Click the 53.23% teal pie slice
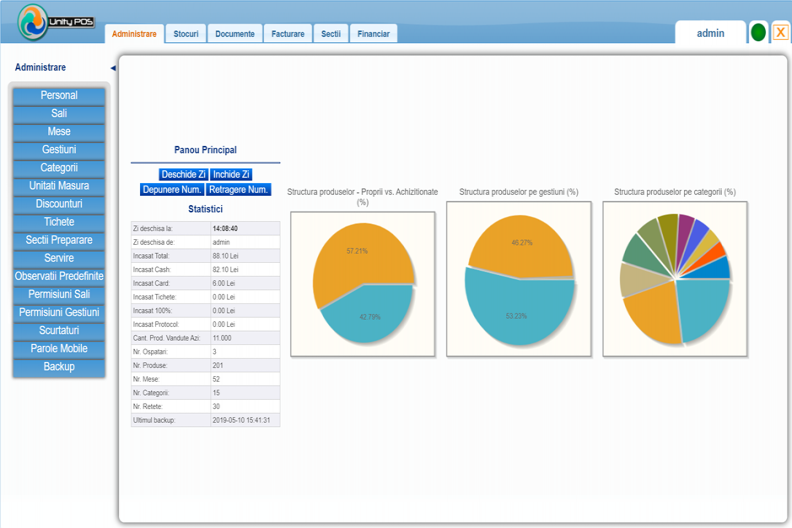The image size is (792, 528). pos(518,313)
